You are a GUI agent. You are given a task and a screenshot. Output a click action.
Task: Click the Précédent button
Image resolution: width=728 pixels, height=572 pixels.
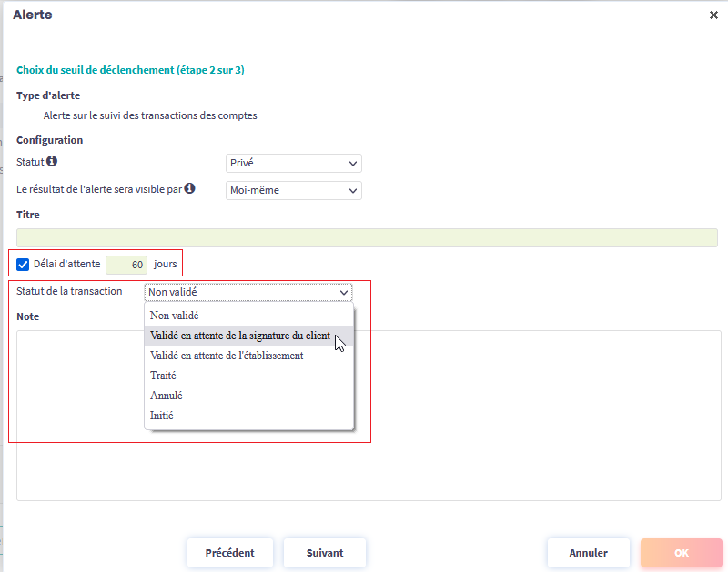tap(229, 553)
